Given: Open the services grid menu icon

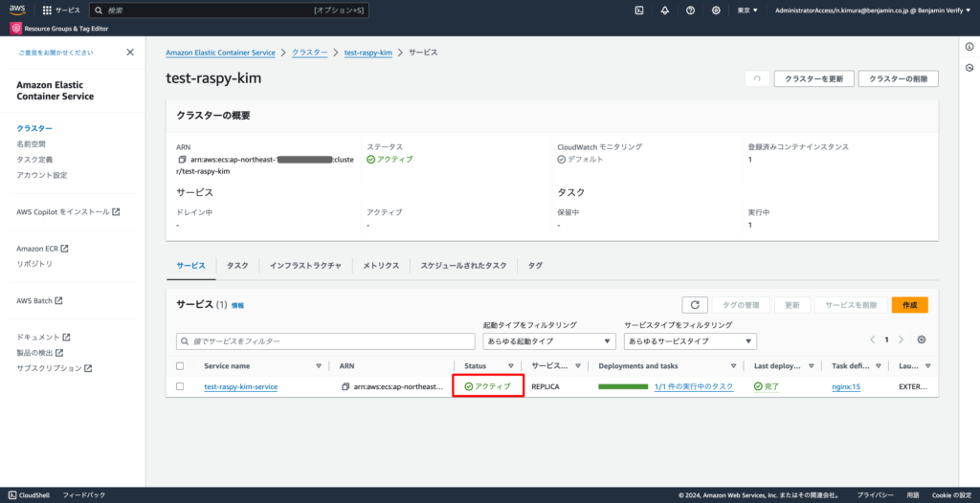Looking at the screenshot, I should click(x=47, y=10).
